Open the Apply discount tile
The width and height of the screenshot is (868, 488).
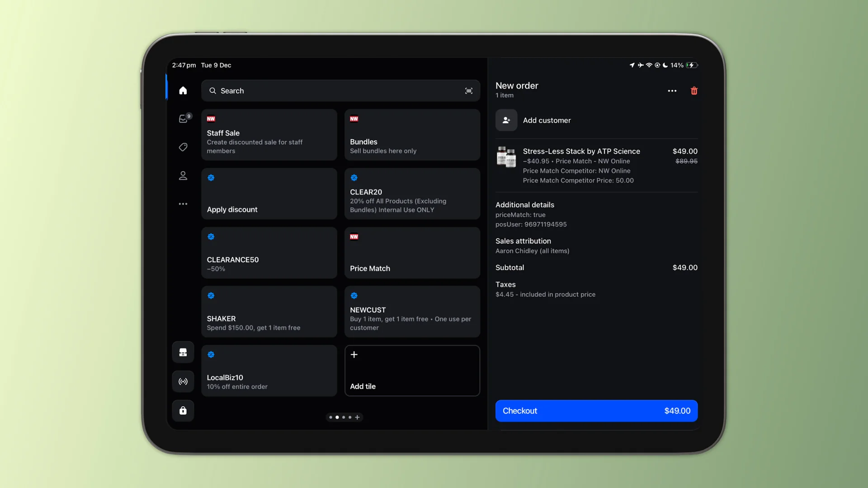[x=269, y=194]
